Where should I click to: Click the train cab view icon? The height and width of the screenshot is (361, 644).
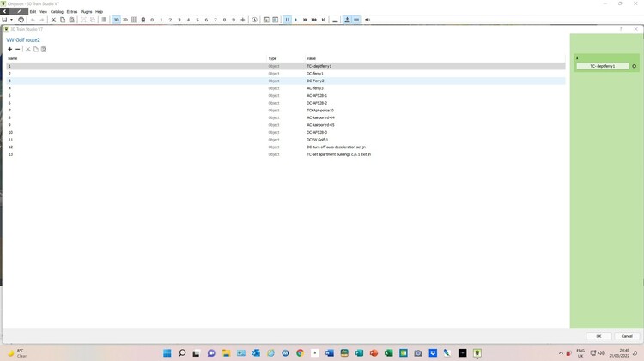143,20
